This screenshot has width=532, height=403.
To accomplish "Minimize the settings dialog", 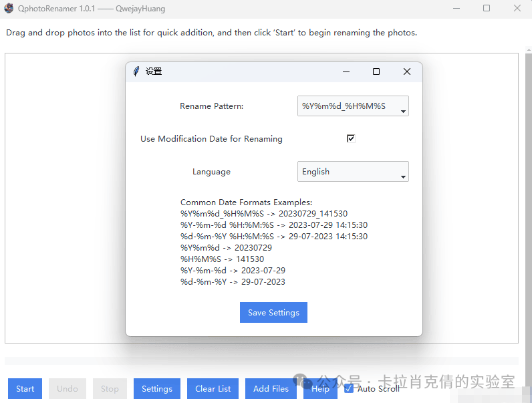I will [x=346, y=72].
